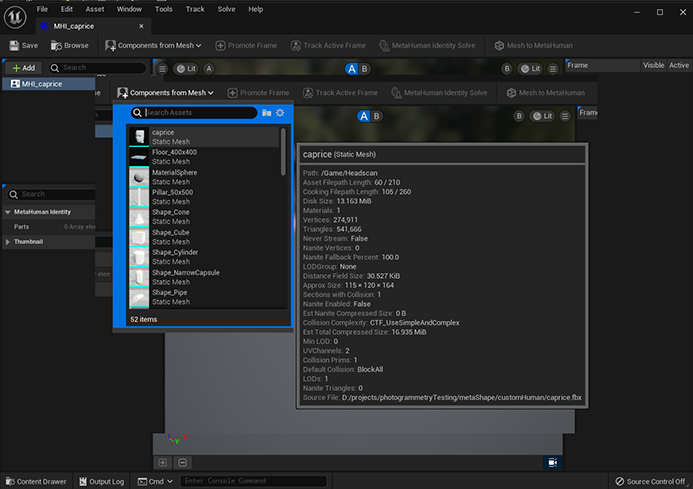Click the Save toolbar button
Viewport: 693px width, 489px height.
pyautogui.click(x=23, y=45)
